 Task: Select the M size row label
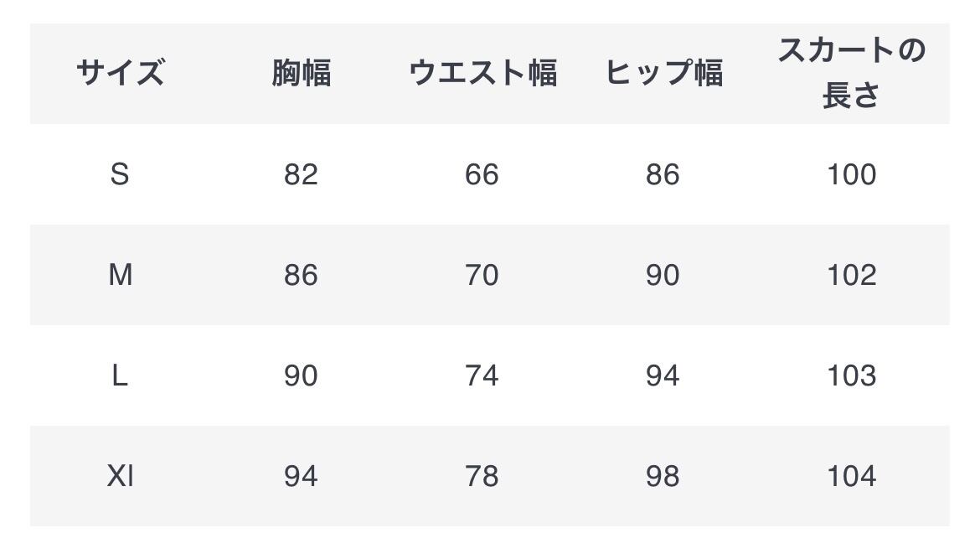click(x=120, y=275)
